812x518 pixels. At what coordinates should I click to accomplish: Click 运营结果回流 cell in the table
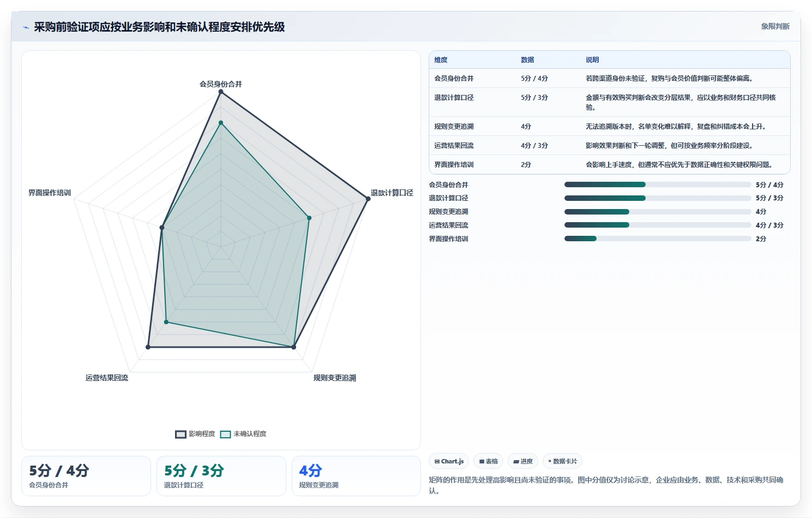pos(454,146)
